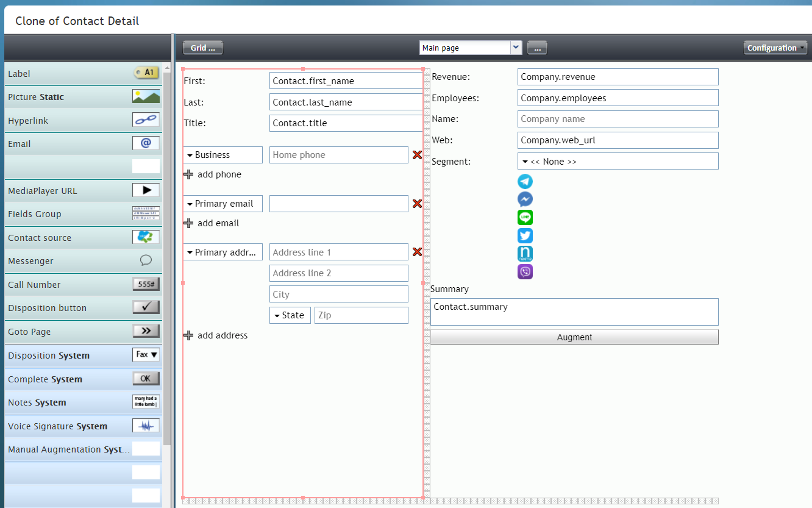Click the Twitter bird icon
Screen dimensions: 812x508
(525, 235)
